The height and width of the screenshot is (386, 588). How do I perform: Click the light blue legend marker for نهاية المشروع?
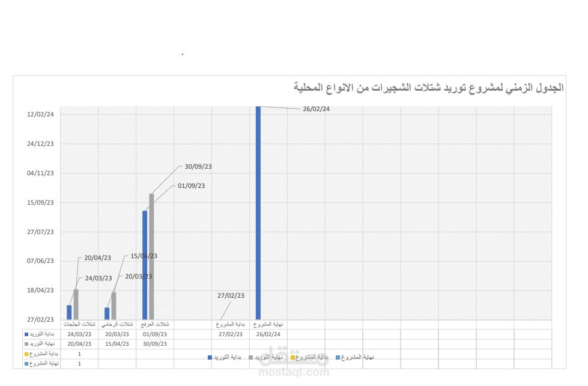(x=338, y=358)
